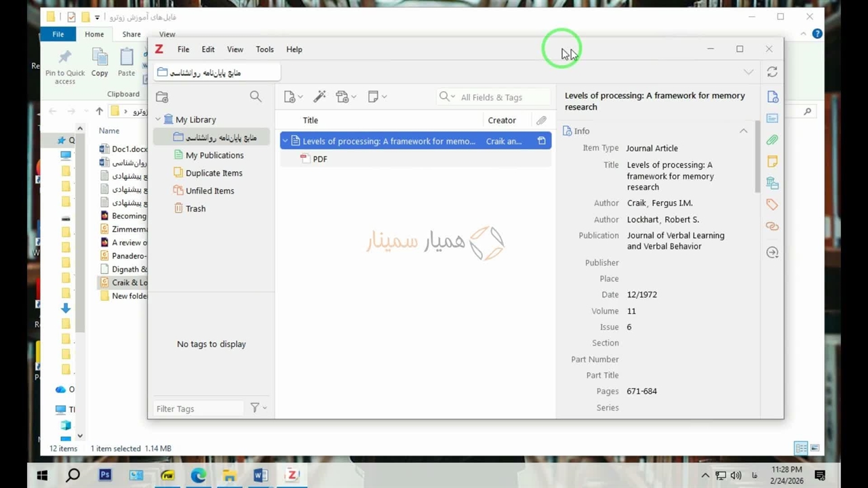Open the Trash in the library tree
This screenshot has width=868, height=488.
pos(195,208)
